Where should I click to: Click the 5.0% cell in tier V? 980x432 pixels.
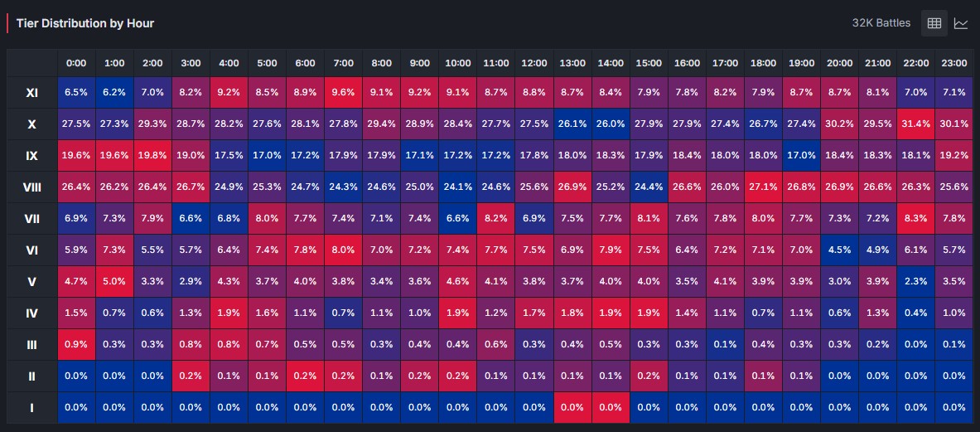114,281
